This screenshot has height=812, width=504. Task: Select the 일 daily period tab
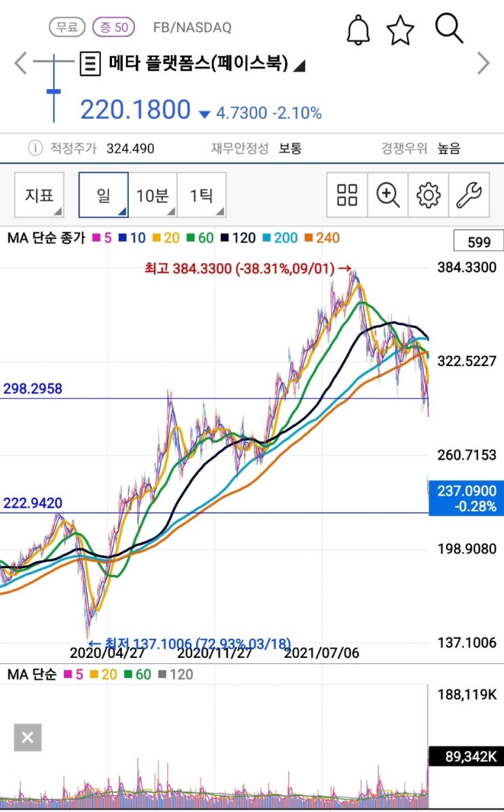click(104, 195)
